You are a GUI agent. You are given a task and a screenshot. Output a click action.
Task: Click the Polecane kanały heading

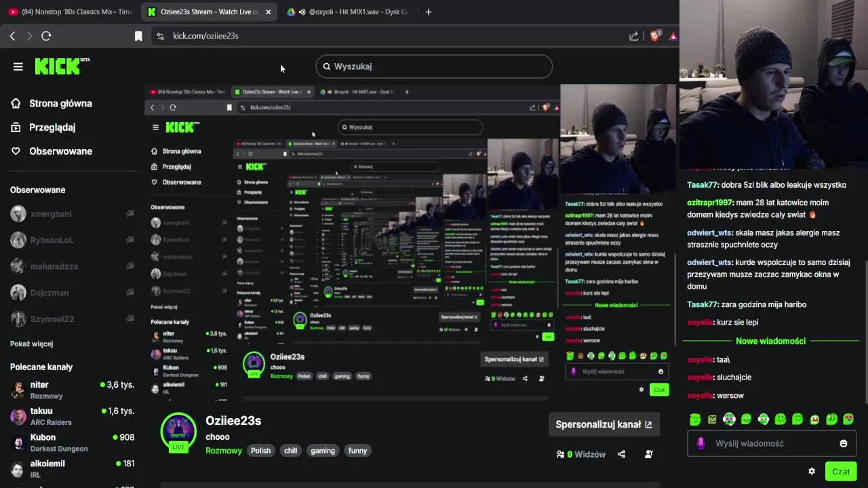(x=41, y=367)
